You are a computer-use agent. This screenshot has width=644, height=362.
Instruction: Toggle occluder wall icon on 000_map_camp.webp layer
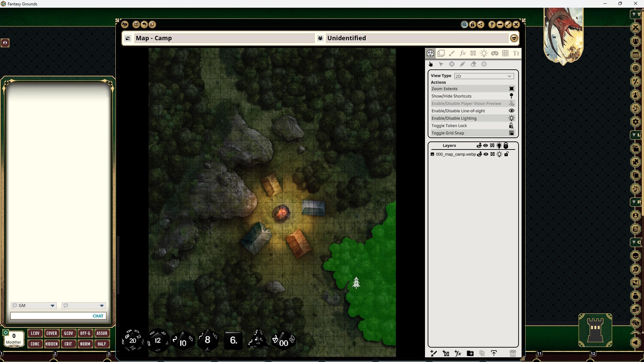point(492,154)
